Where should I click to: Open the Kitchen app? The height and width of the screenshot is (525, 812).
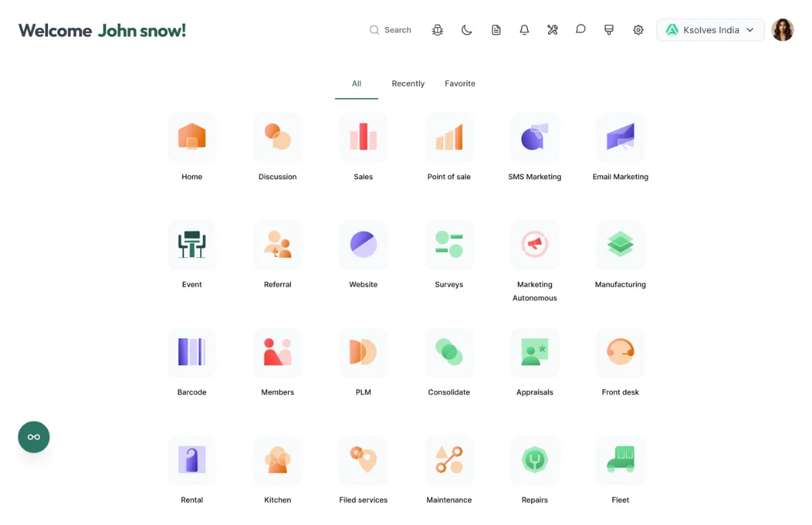[277, 460]
